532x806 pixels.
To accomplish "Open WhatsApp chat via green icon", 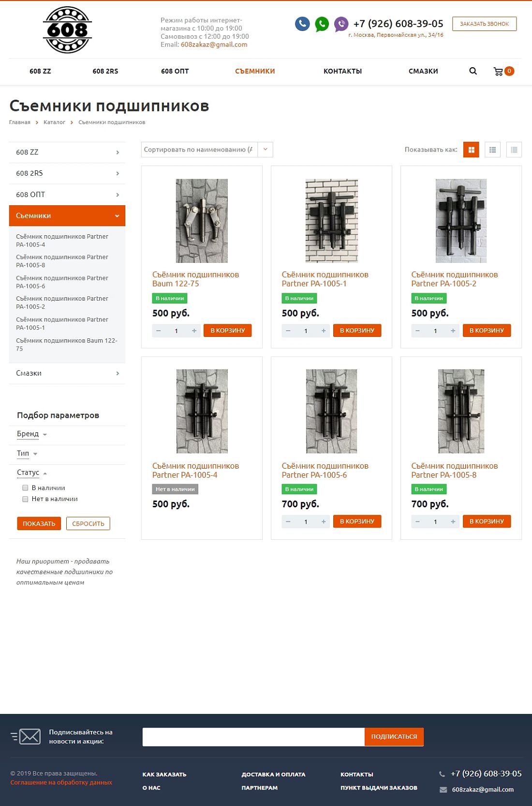I will (322, 24).
